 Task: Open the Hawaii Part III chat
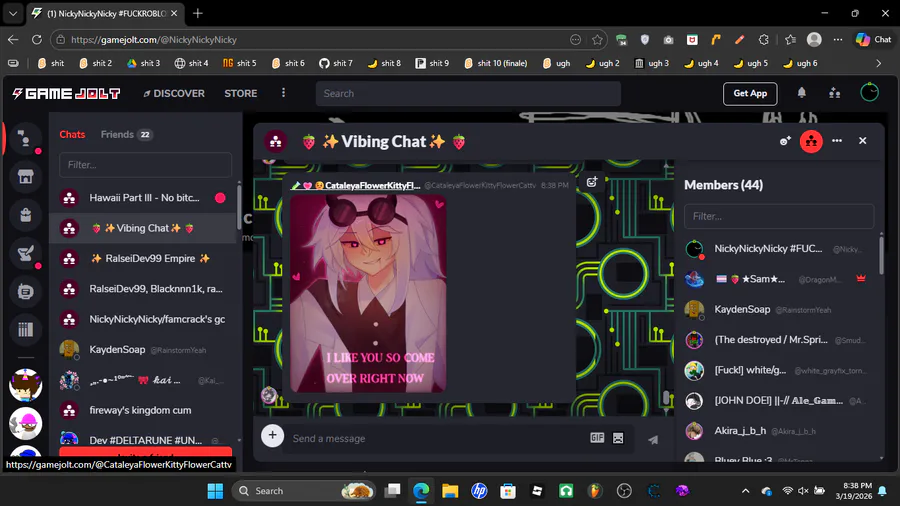(143, 198)
